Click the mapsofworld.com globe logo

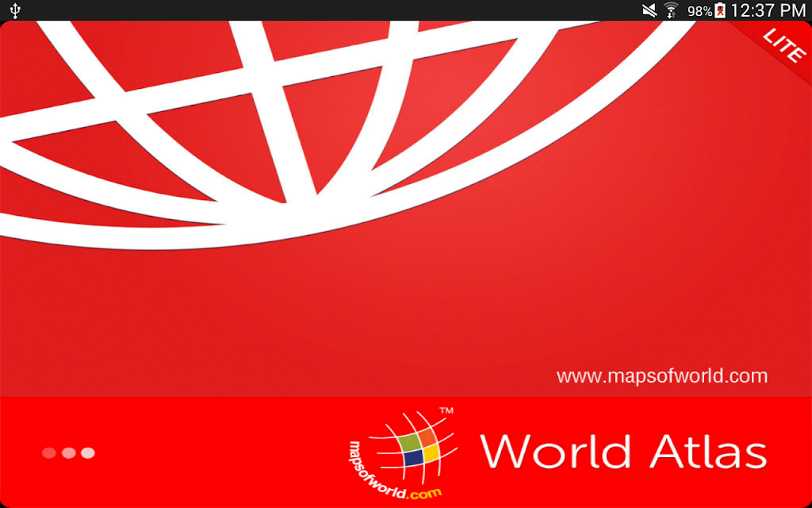404,452
